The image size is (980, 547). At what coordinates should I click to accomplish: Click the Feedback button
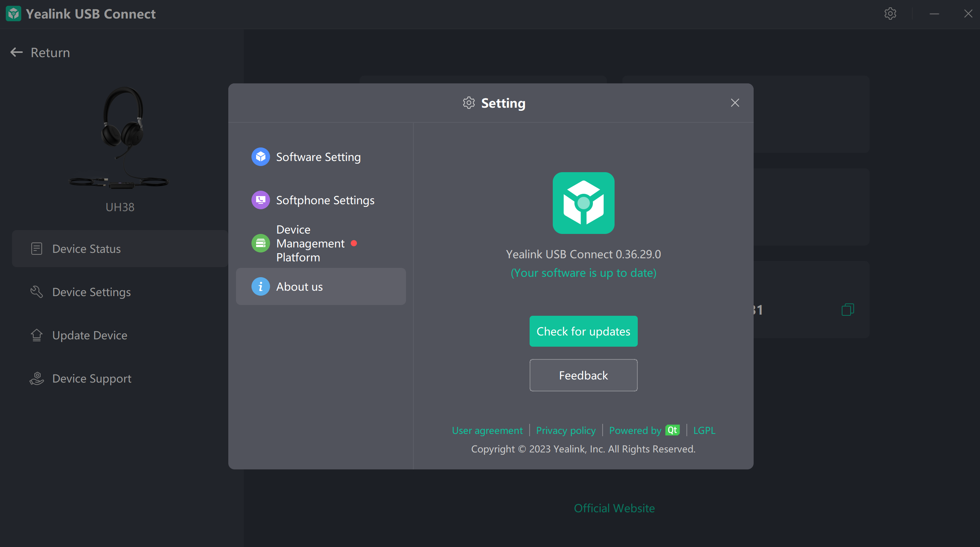coord(583,375)
